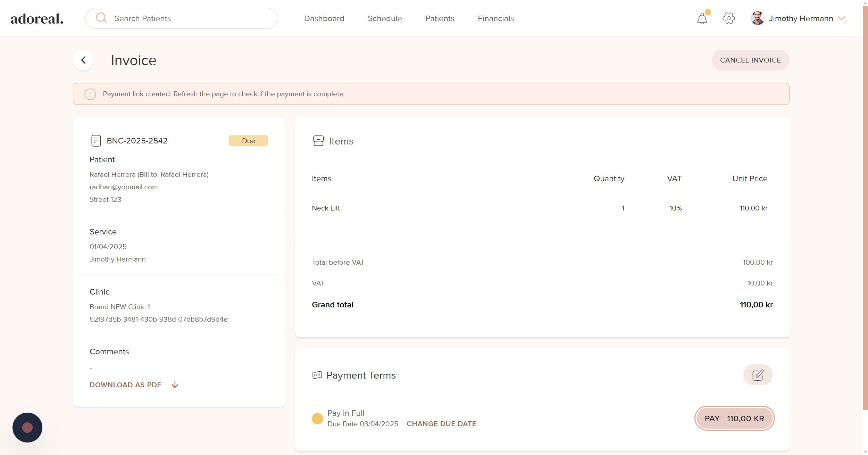Open notifications bell icon
868x455 pixels.
[702, 18]
